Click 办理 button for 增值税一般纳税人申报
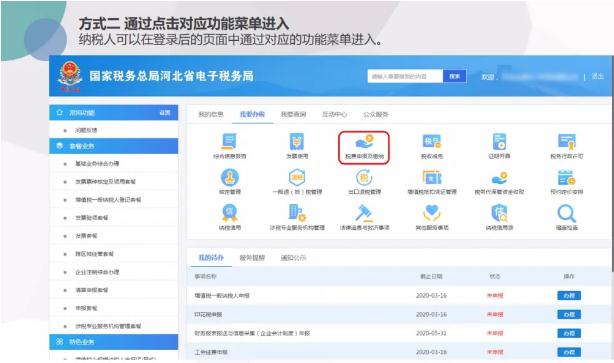Viewport: 614px width, 363px height. (x=569, y=296)
